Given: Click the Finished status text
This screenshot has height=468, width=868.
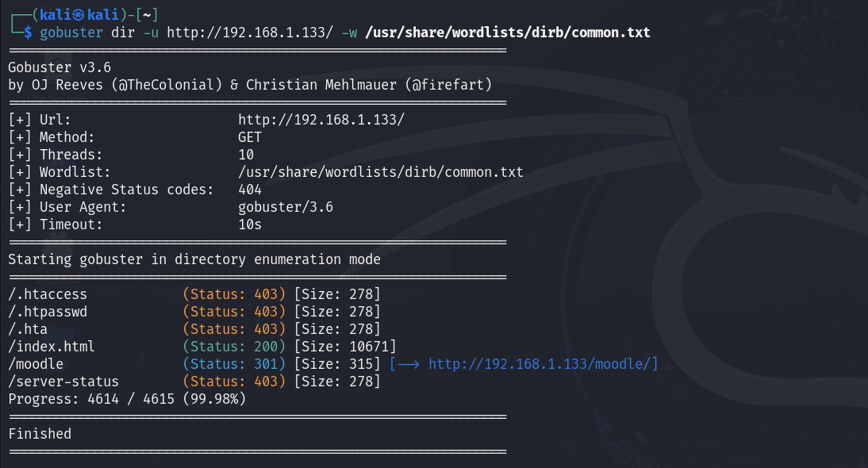Looking at the screenshot, I should (x=40, y=434).
